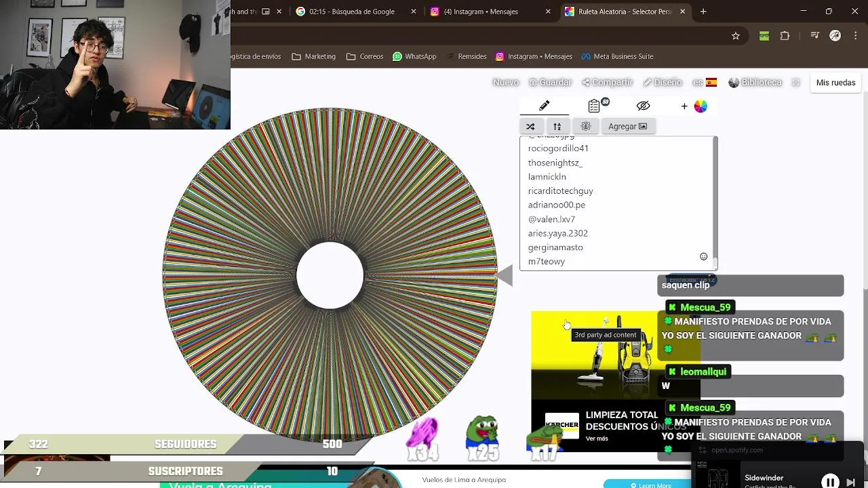868x488 pixels.
Task: Open Marketing bookmarks folder
Action: [313, 56]
